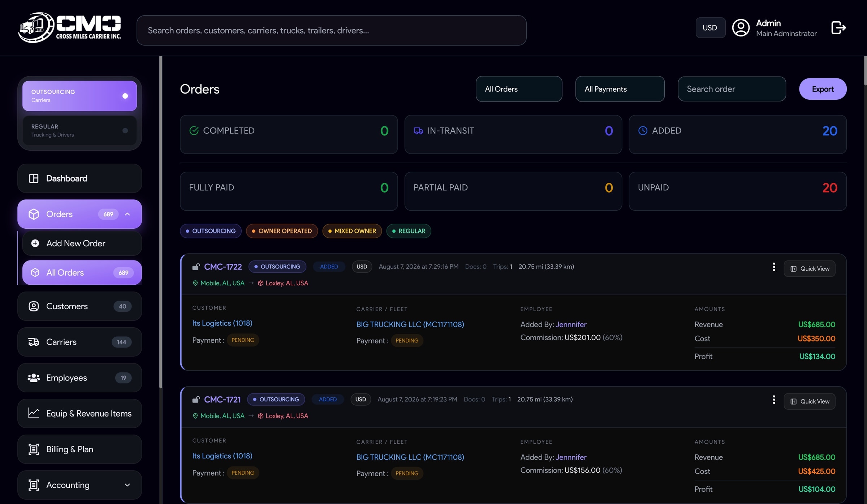Viewport: 867px width, 504px height.
Task: Select Outsourcing Carriers mode
Action: pos(79,96)
